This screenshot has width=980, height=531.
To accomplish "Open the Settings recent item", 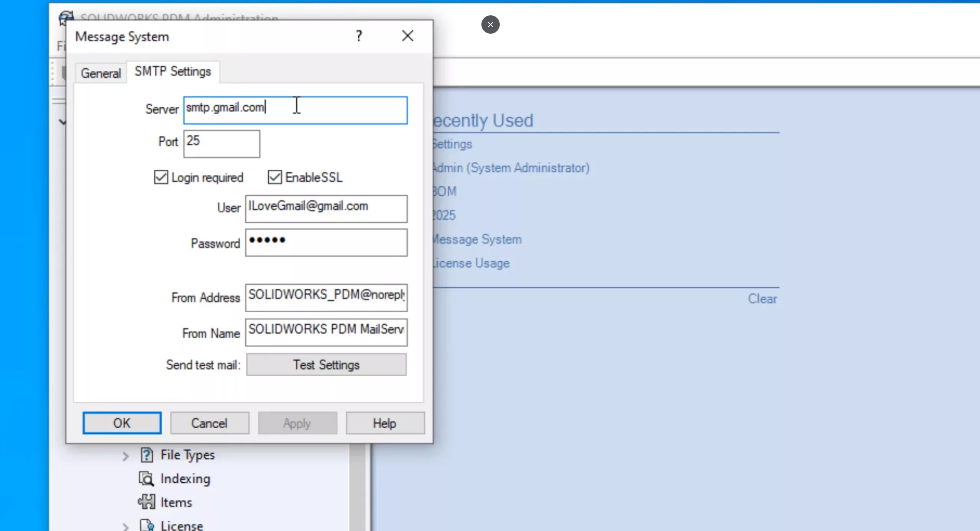I will 452,144.
